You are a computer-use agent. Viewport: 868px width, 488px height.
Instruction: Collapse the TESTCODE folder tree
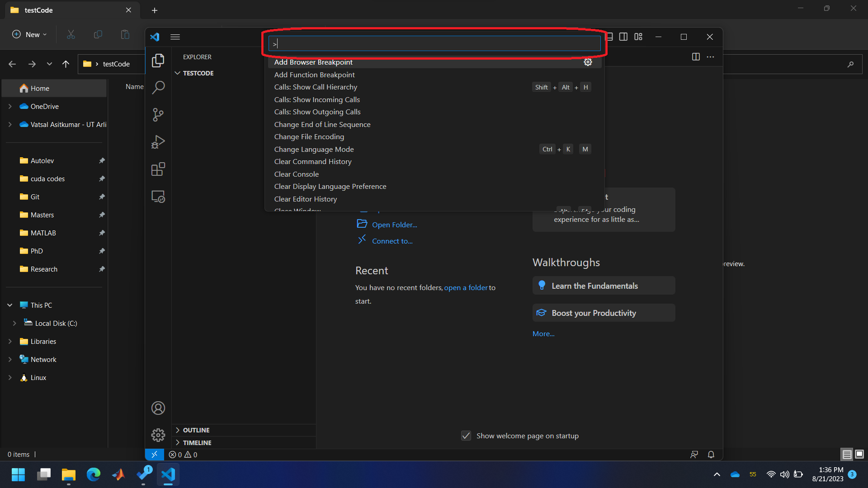[198, 73]
